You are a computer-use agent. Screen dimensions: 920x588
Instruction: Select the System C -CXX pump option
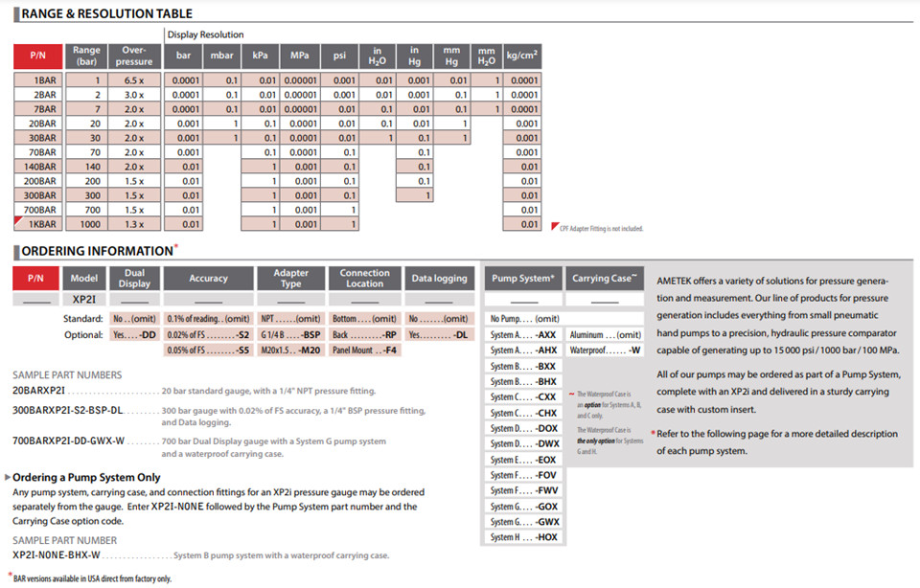523,396
